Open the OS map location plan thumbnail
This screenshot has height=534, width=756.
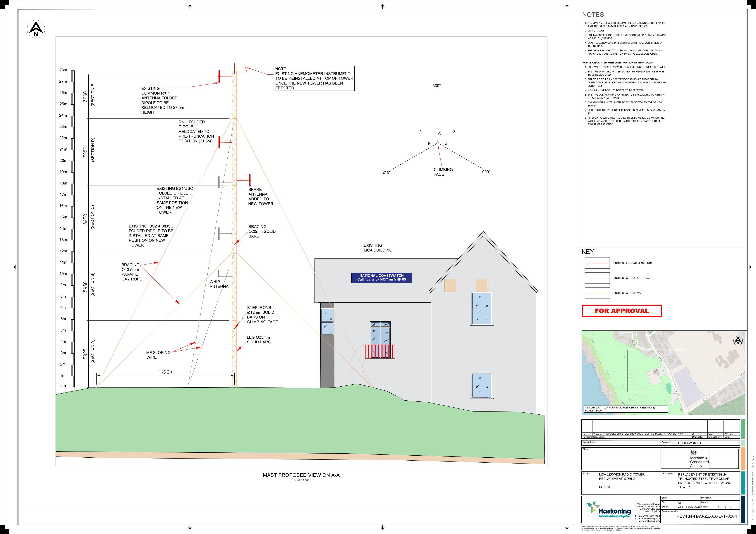664,373
